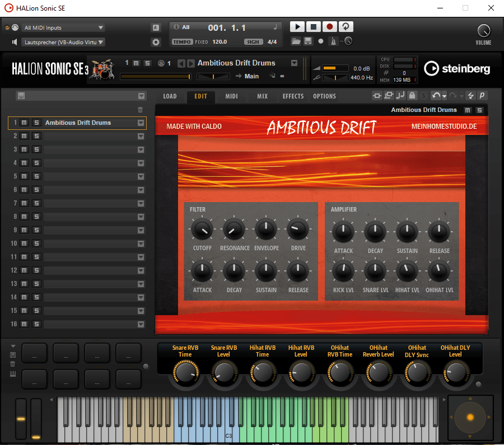Image resolution: width=504 pixels, height=445 pixels.
Task: Click the 'p' player view icon
Action: tap(482, 96)
